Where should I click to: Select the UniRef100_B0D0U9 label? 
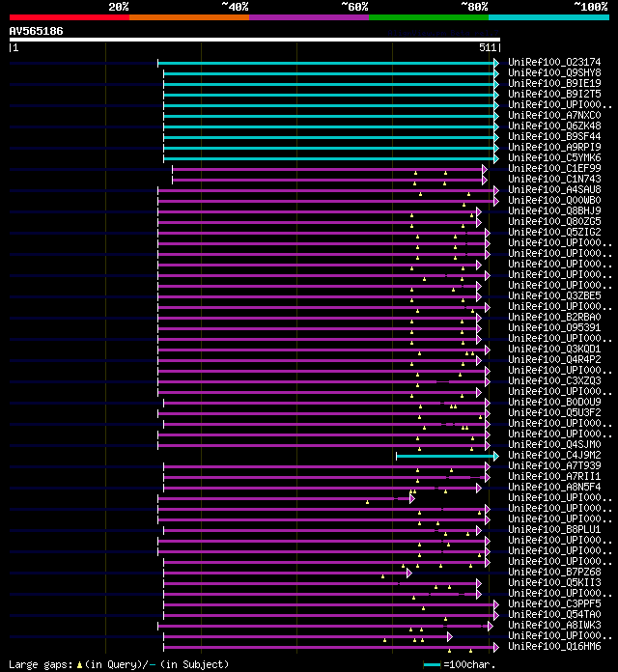(x=554, y=402)
